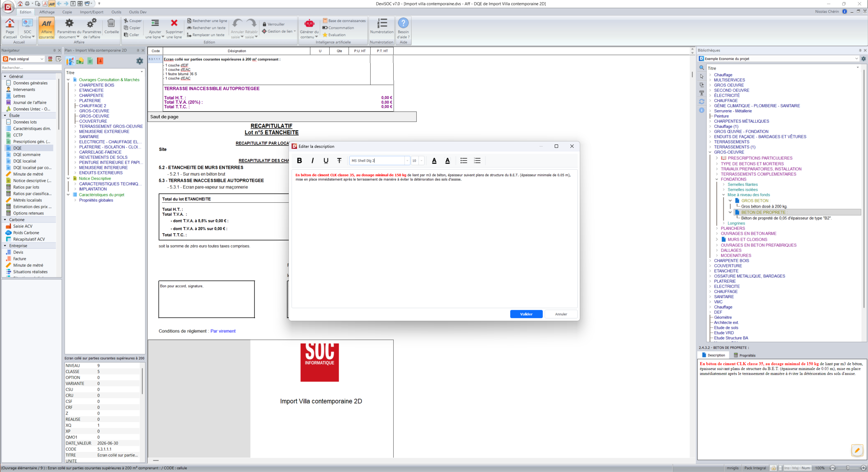The image size is (868, 472).
Task: Collapse the GROS BETON node in the library
Action: pyautogui.click(x=730, y=201)
